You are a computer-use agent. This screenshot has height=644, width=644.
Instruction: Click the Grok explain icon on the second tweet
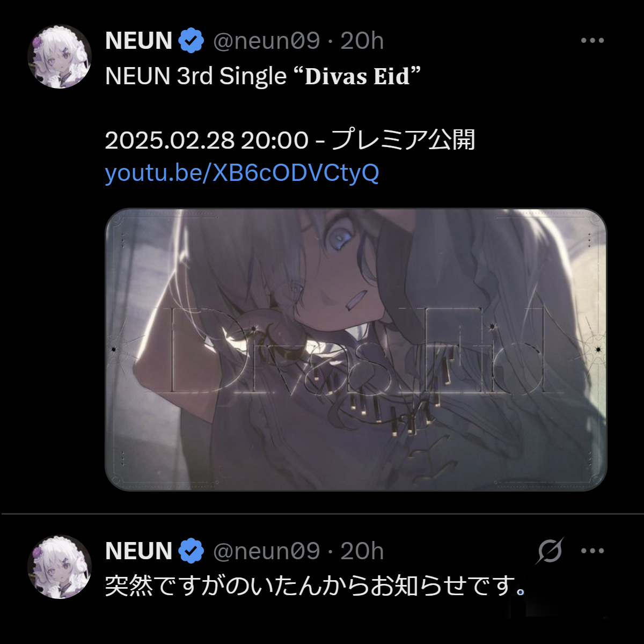point(550,551)
